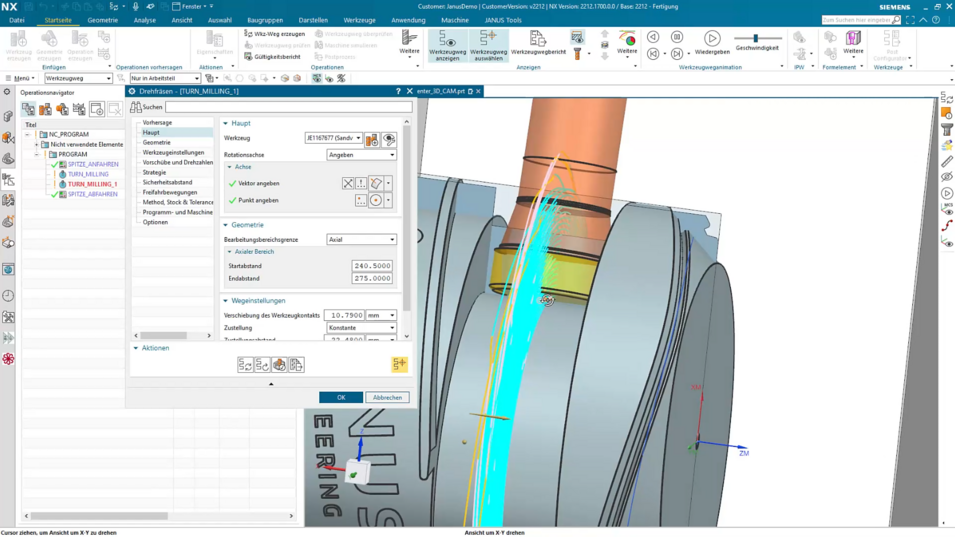Collapse the Haupt section
The height and width of the screenshot is (537, 955).
pos(225,124)
